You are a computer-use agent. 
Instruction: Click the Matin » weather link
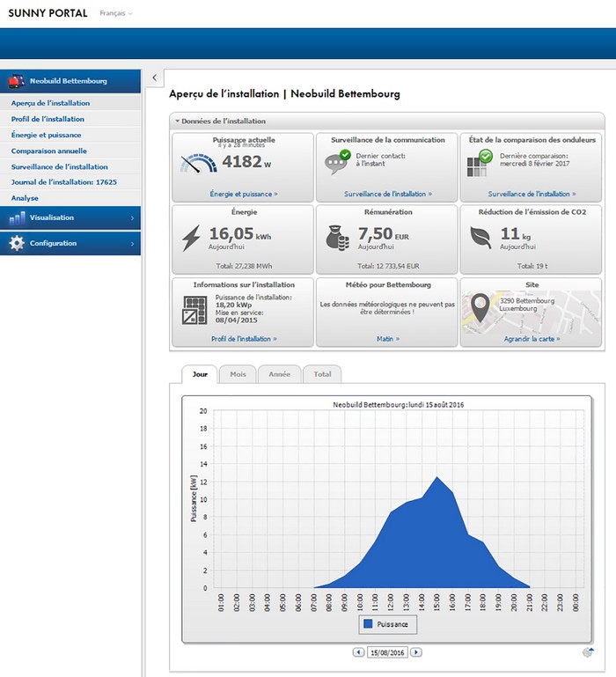(x=388, y=339)
